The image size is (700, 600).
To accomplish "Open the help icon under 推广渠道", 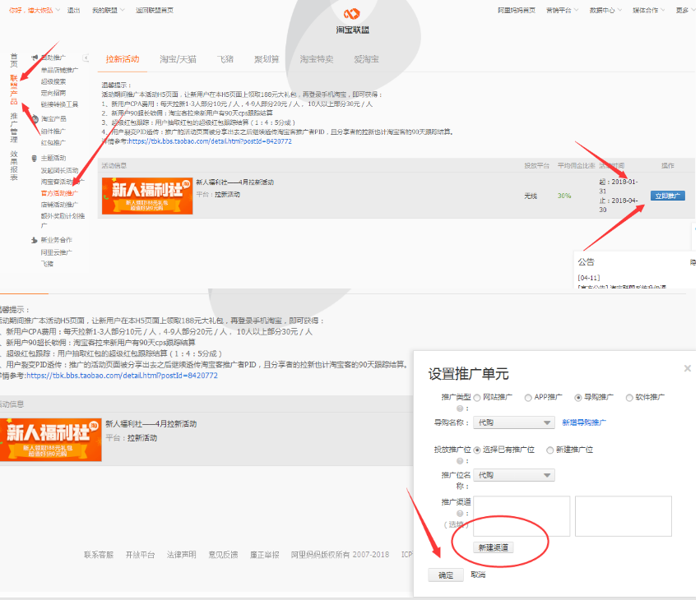I will coord(459,514).
